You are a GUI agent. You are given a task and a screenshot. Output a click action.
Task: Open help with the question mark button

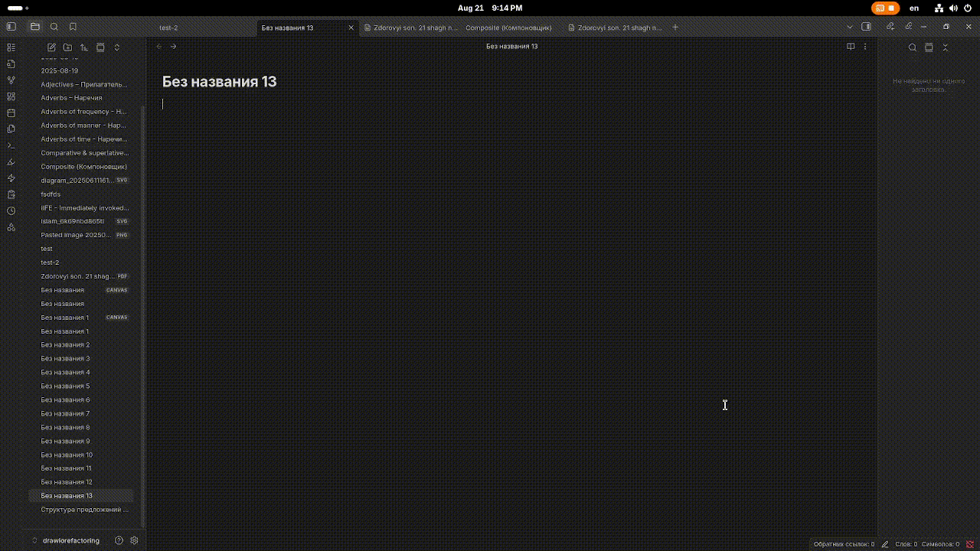[x=119, y=540]
